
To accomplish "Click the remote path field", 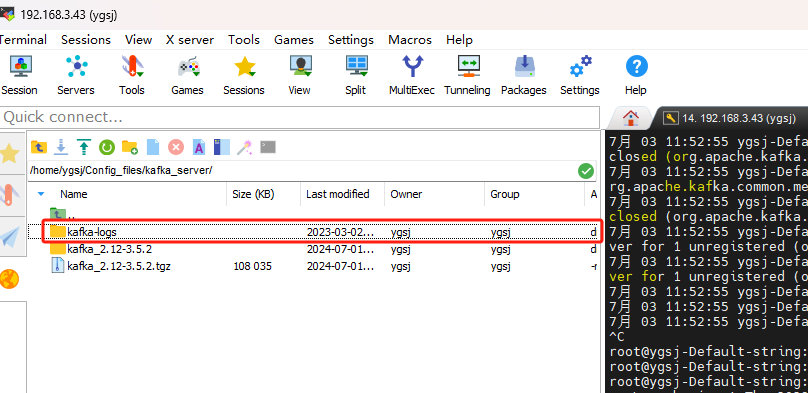I will point(302,170).
